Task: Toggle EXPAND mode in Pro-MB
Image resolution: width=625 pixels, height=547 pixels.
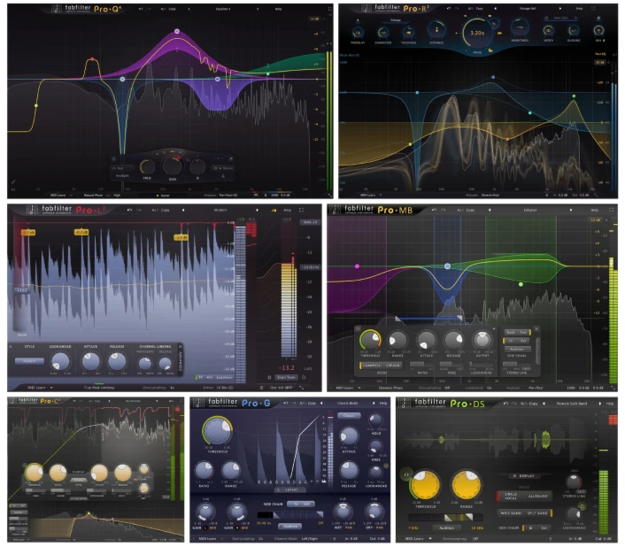Action: point(392,365)
